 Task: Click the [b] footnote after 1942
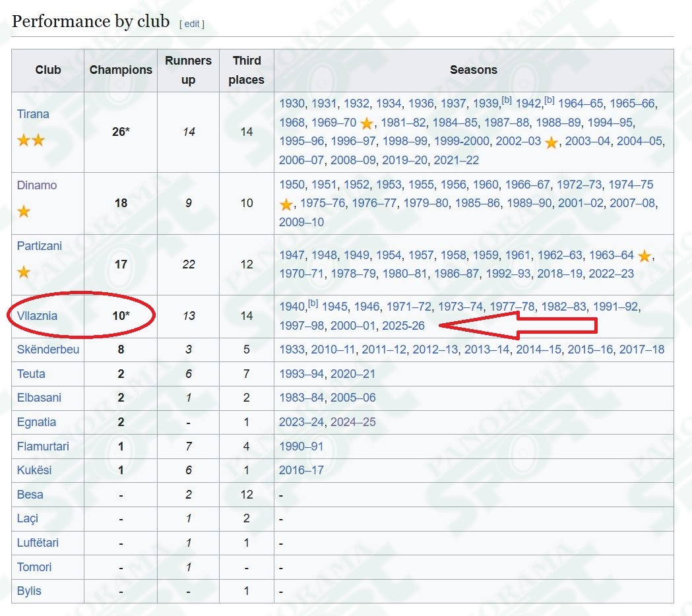click(549, 100)
